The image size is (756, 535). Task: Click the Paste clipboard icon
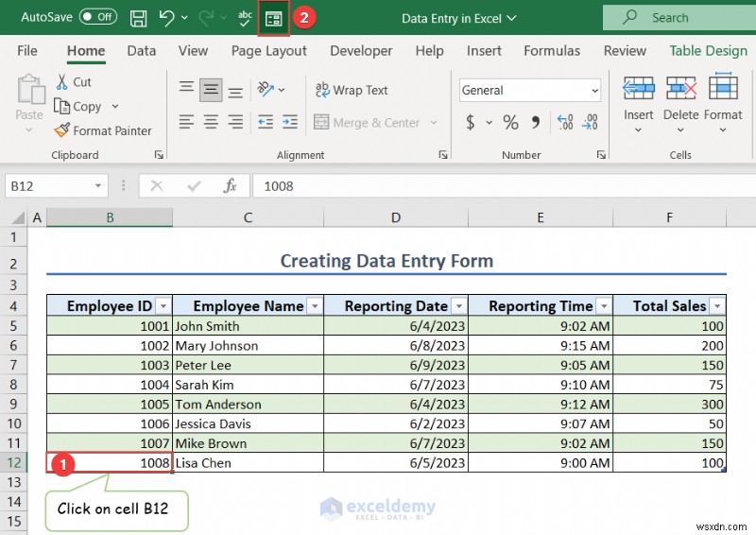point(30,89)
